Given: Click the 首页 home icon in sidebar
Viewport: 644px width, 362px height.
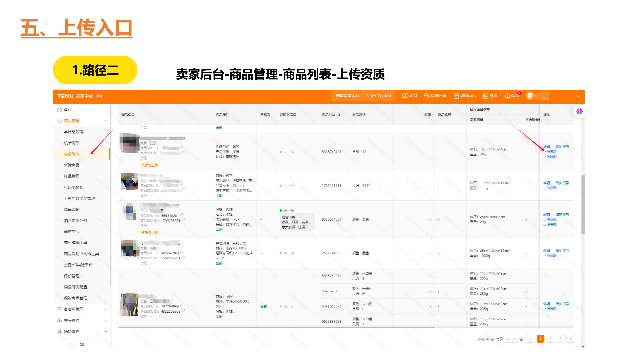Looking at the screenshot, I should 59,109.
